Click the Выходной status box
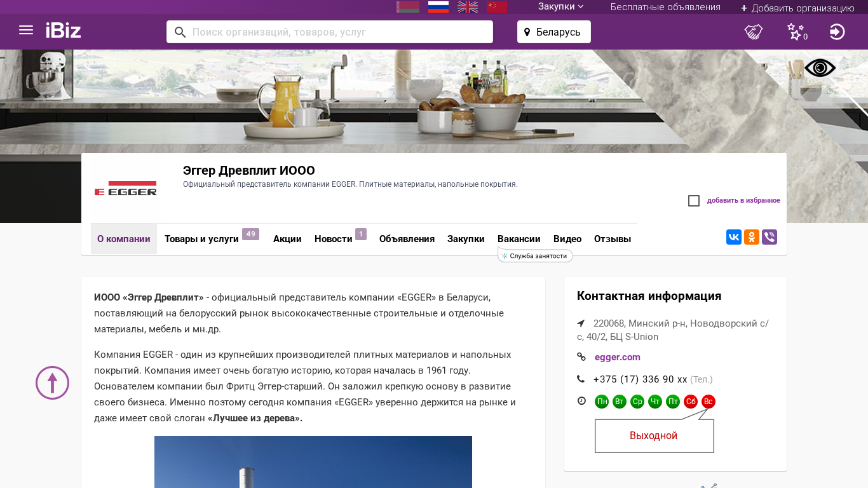Screen dimensions: 868x488 coord(654,436)
